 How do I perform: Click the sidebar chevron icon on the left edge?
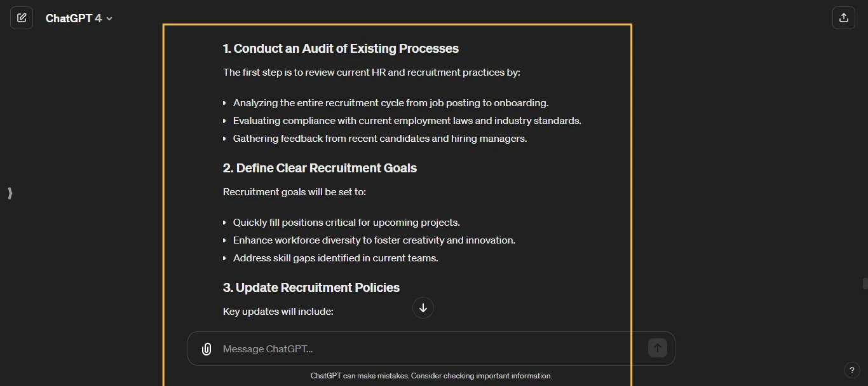point(10,193)
